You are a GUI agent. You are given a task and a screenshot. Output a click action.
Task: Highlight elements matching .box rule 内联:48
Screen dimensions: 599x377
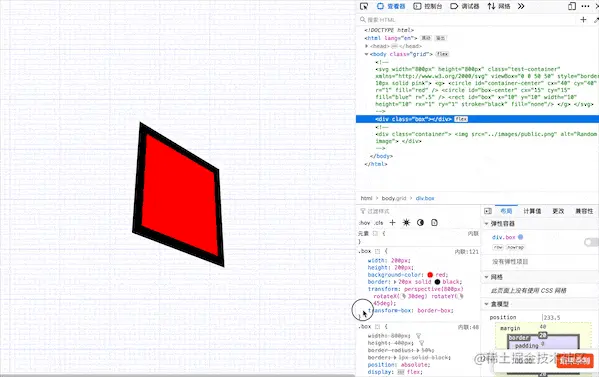(377, 327)
